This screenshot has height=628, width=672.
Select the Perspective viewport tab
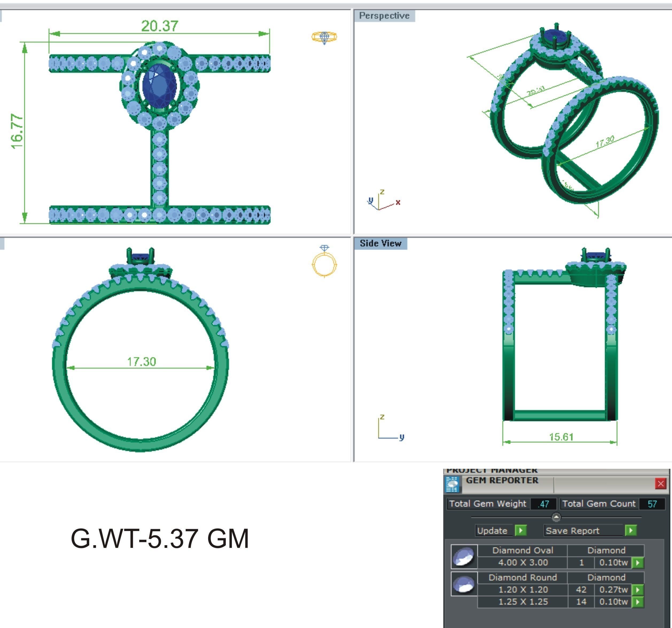(384, 16)
